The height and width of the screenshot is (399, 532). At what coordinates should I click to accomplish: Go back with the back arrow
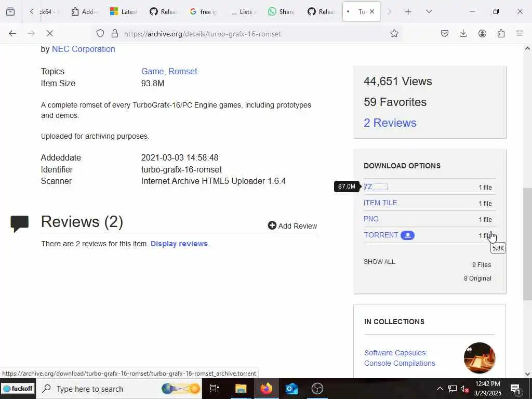coord(12,33)
